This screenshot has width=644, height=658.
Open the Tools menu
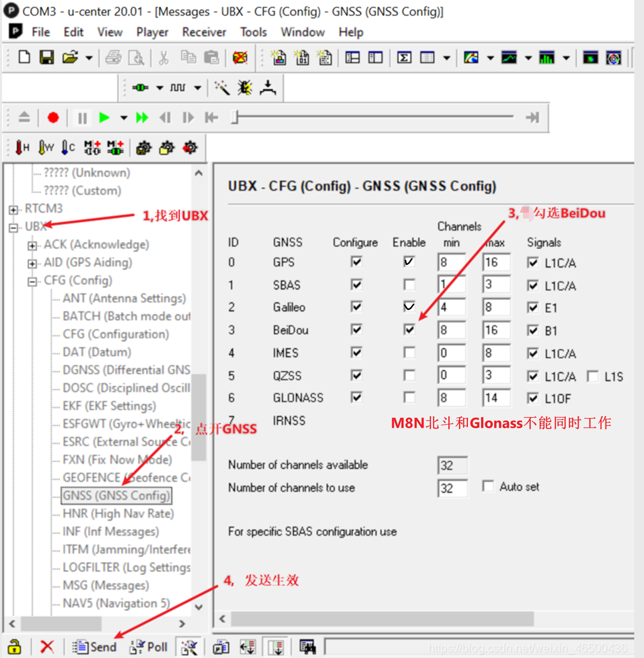[x=253, y=32]
